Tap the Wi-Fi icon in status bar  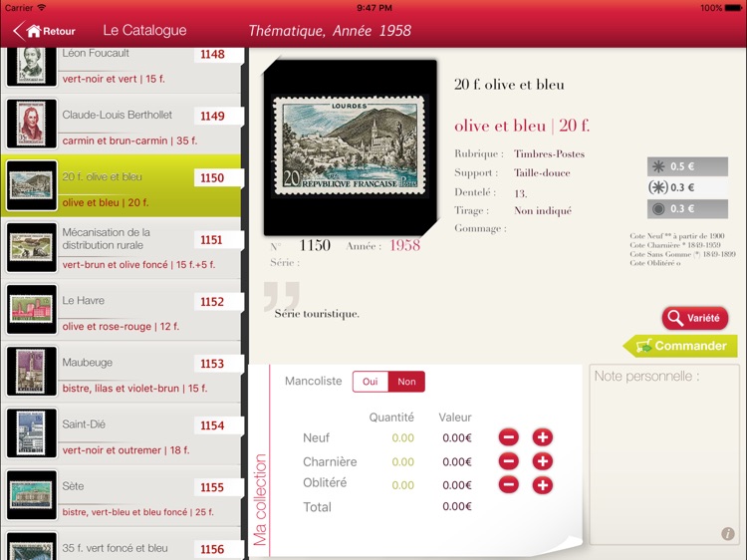[42, 7]
